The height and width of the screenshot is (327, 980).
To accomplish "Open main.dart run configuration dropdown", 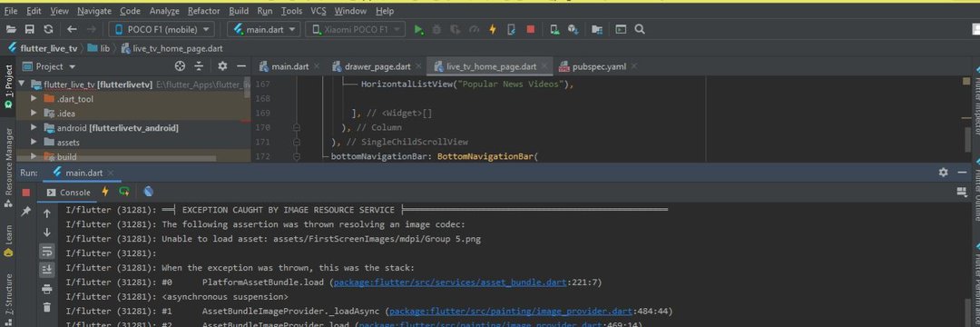I will point(264,29).
